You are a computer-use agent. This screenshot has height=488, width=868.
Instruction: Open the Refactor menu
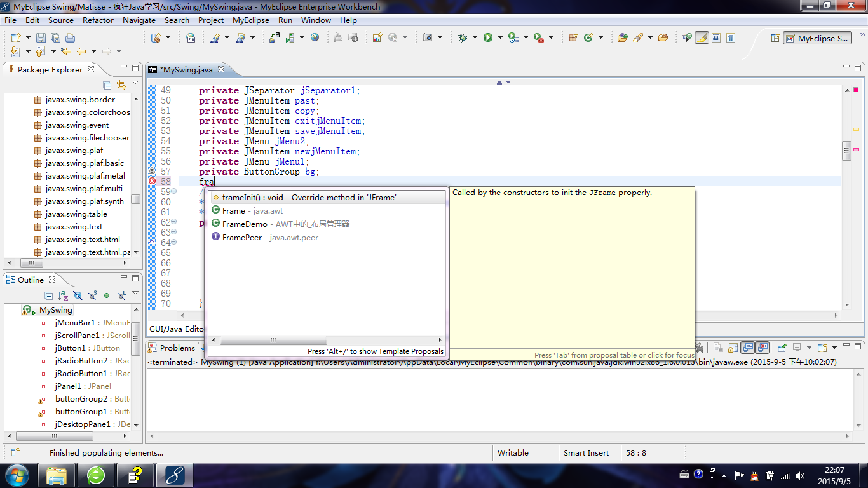98,20
